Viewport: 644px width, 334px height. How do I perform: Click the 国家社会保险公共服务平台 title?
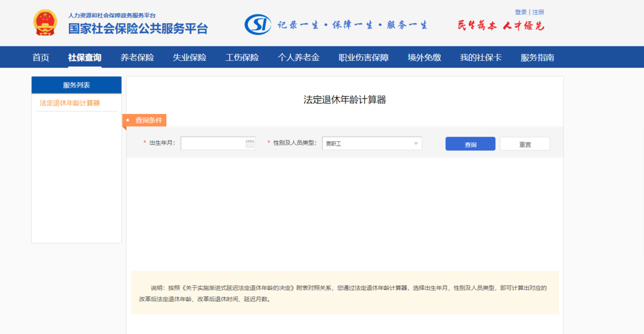tap(138, 28)
